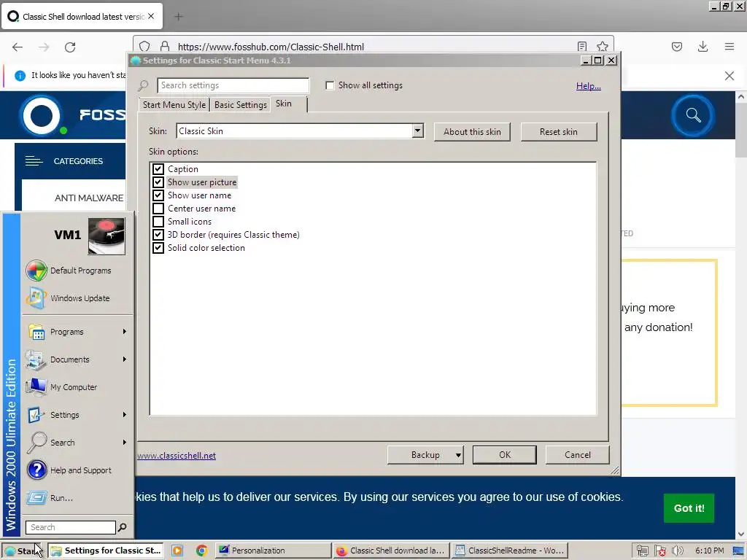
Task: Click About this skin button
Action: (x=472, y=132)
